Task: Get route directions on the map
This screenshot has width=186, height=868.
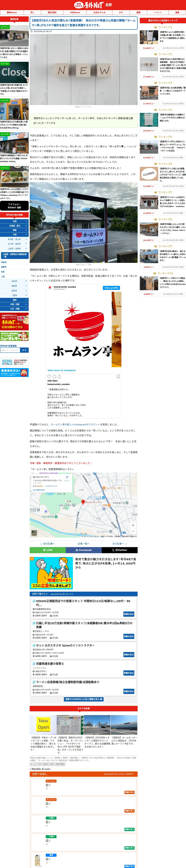Action: coord(67,478)
